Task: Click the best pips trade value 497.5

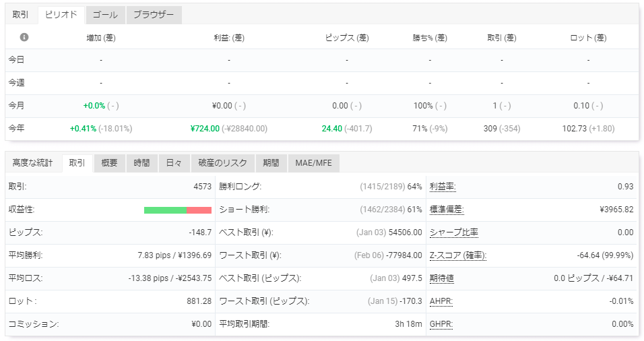Action: pos(412,278)
